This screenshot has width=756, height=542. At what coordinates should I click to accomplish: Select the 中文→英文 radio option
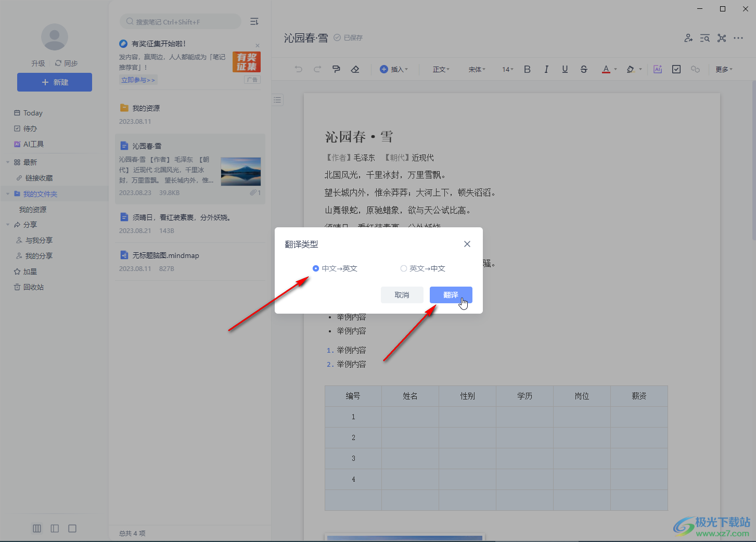tap(316, 268)
